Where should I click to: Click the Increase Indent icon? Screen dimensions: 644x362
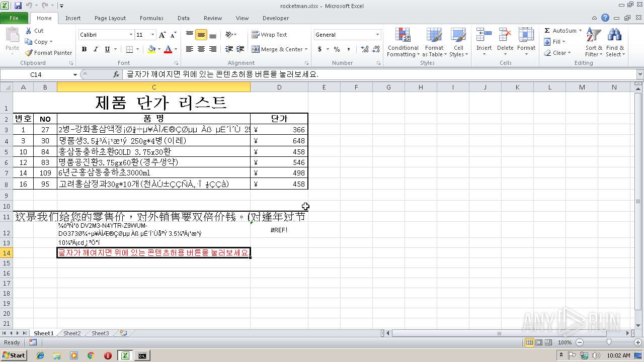click(240, 49)
